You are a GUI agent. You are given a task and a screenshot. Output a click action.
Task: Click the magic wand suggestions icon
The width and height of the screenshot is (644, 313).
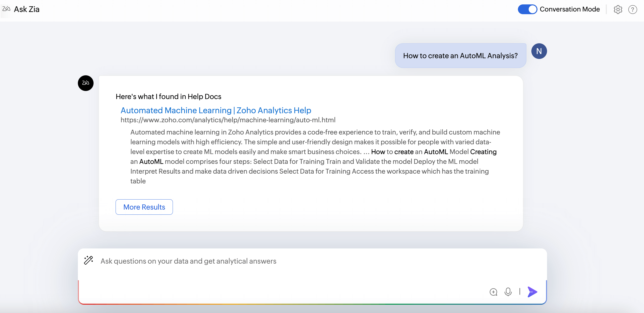point(88,260)
